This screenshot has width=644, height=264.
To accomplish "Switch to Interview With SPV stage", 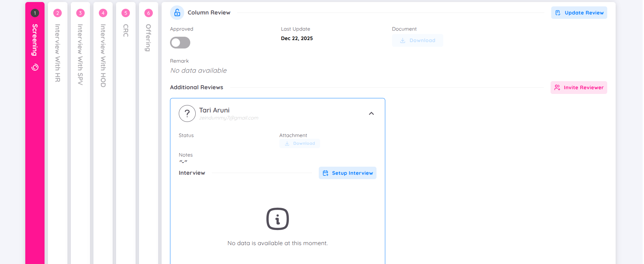I will coord(80,54).
